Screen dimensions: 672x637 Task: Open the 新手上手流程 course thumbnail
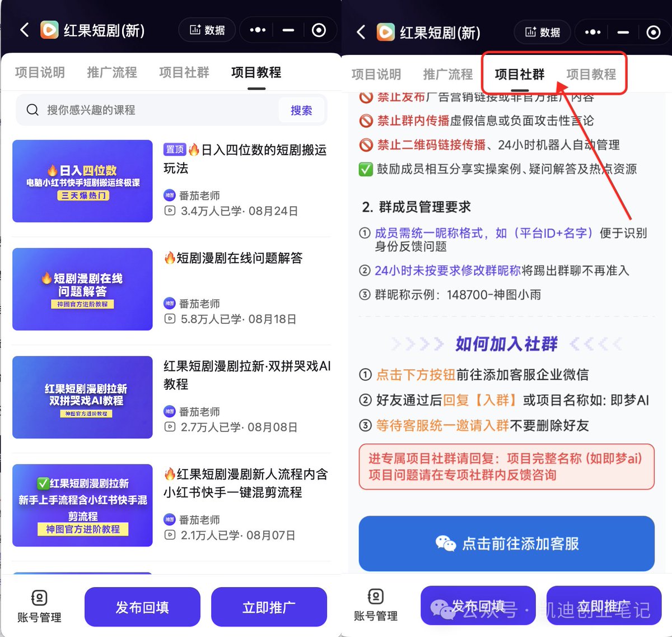[x=82, y=505]
